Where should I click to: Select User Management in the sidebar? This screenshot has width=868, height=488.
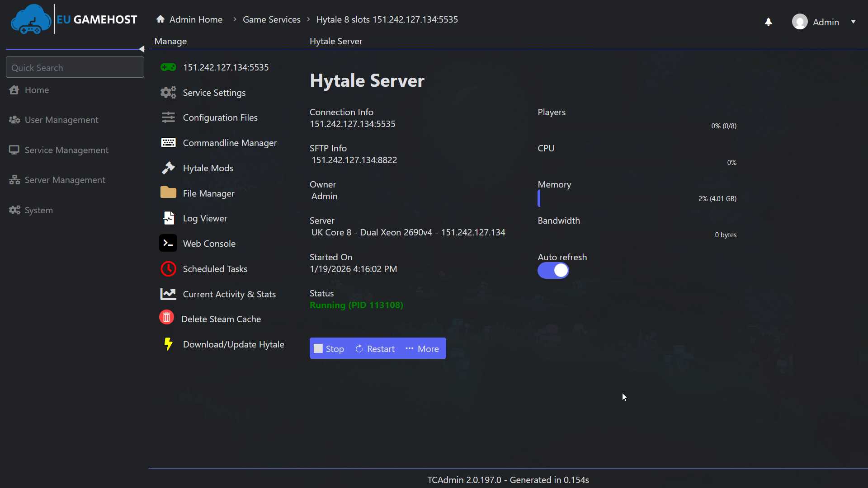tap(61, 120)
